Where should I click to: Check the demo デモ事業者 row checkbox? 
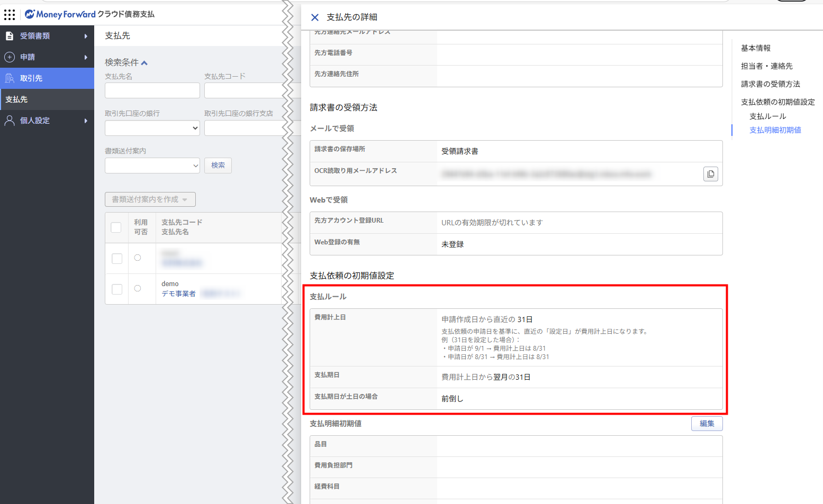pos(117,289)
